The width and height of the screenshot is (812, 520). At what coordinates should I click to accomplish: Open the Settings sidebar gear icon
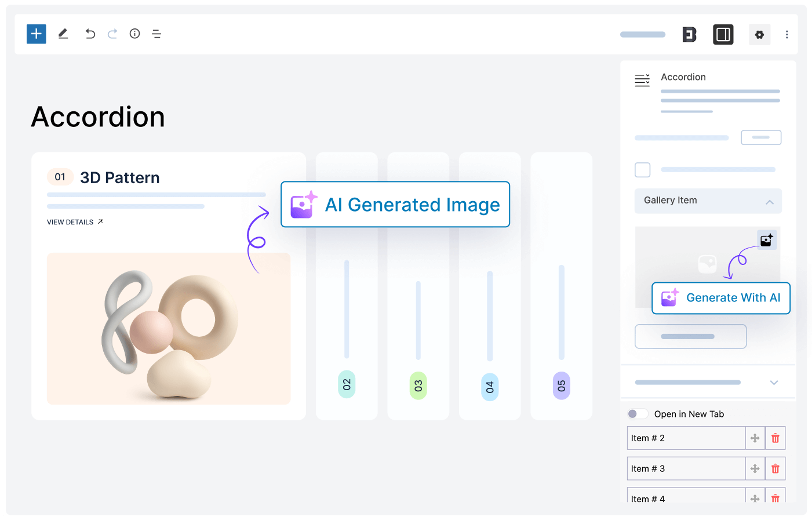pyautogui.click(x=759, y=34)
